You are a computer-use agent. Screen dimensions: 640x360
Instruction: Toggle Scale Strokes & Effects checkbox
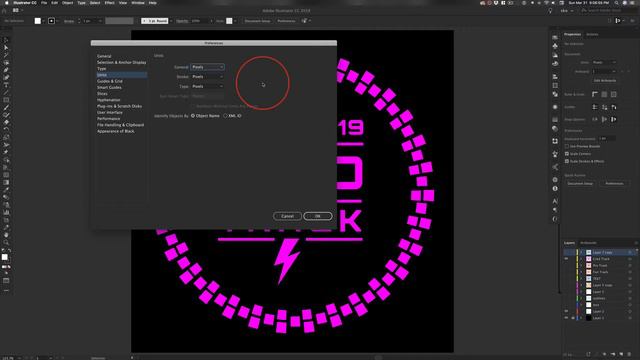coord(567,161)
